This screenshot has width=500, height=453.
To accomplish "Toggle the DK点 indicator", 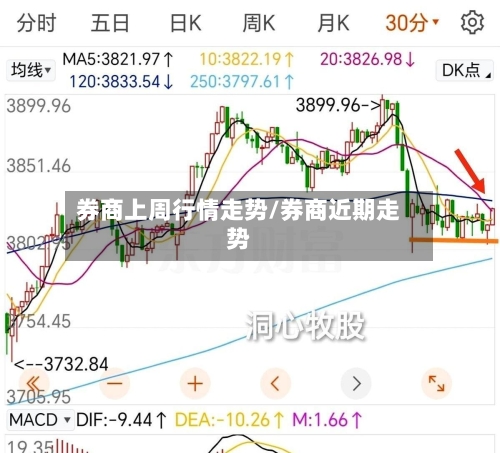I will coord(464,70).
